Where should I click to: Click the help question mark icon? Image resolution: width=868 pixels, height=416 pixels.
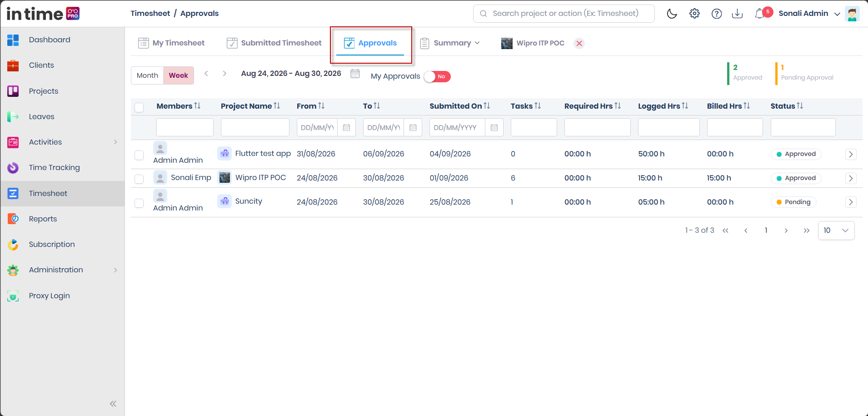coord(717,14)
